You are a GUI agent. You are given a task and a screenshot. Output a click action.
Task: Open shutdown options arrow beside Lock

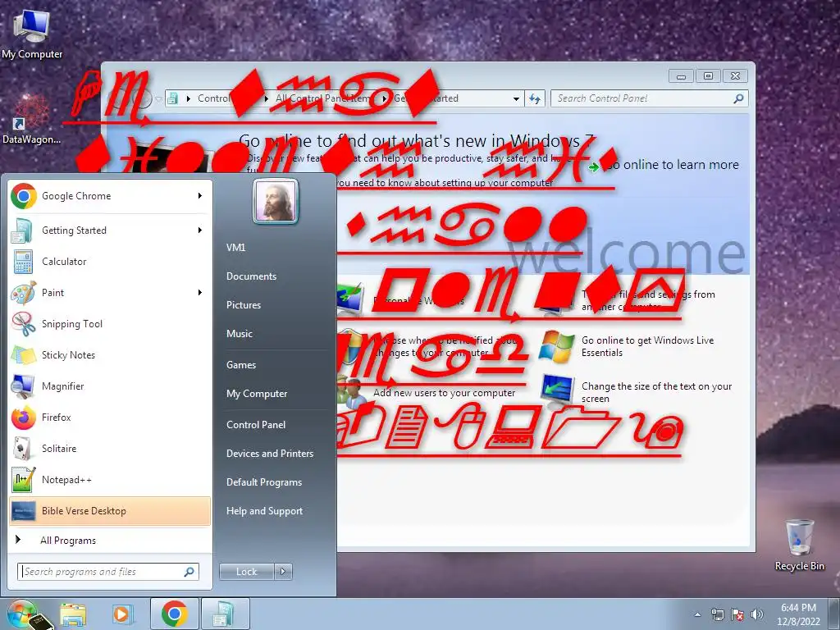[x=283, y=572]
